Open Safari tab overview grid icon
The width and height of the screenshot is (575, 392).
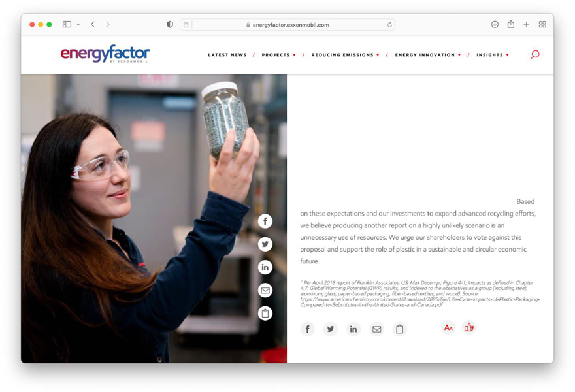542,25
